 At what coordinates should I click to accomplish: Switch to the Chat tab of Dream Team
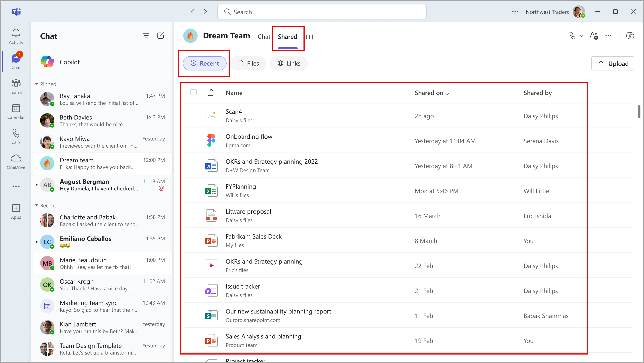tap(264, 36)
